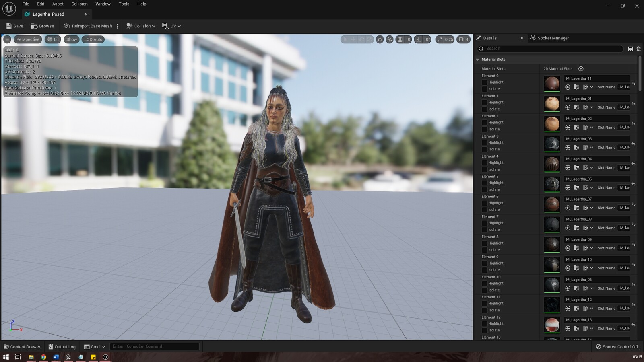Use selected asset for M_Lagertha_03 slot

point(568,148)
